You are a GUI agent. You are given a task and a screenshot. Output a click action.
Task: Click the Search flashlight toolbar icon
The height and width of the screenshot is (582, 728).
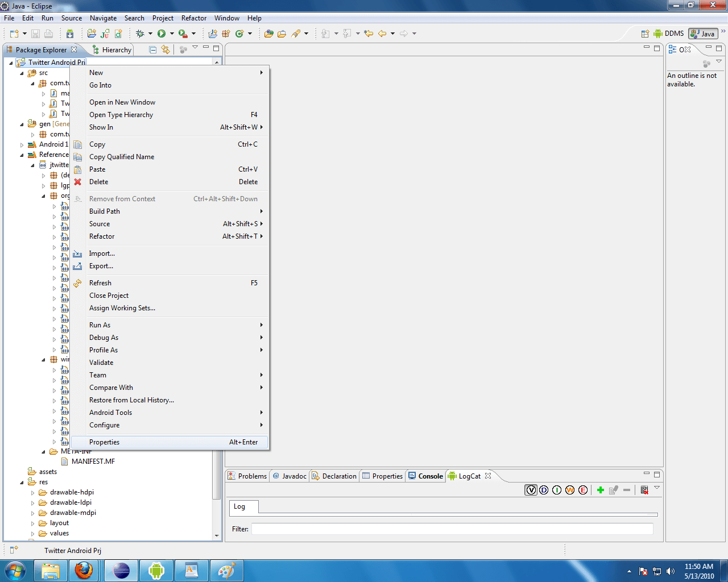[296, 34]
